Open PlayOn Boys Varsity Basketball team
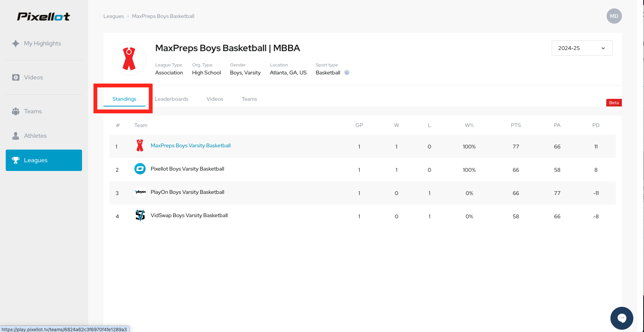This screenshot has height=332, width=644. click(x=187, y=192)
